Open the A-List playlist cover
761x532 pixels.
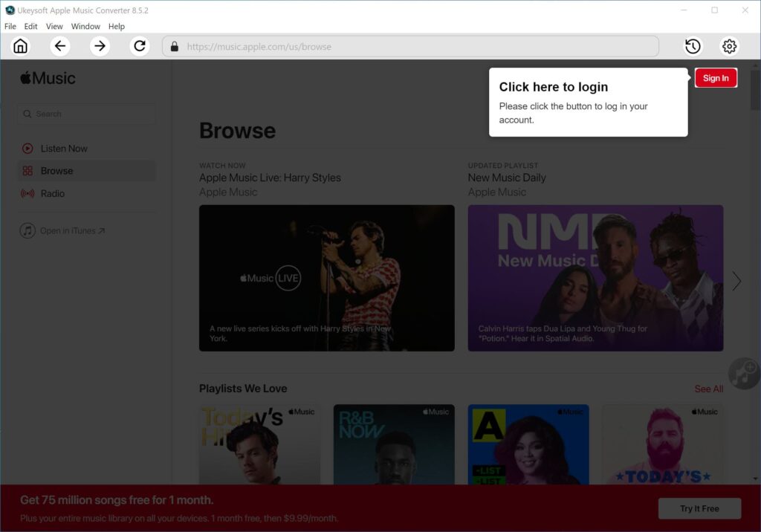pos(528,444)
